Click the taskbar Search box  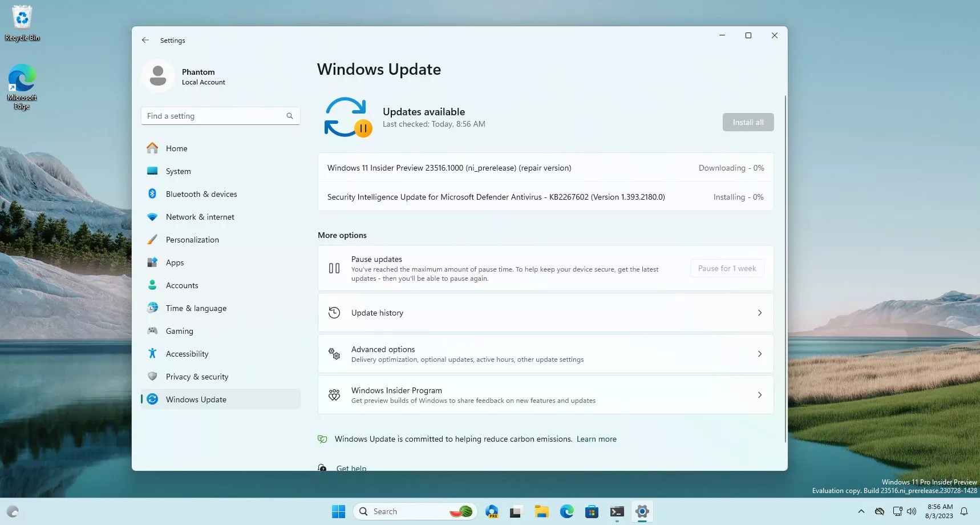pos(415,512)
